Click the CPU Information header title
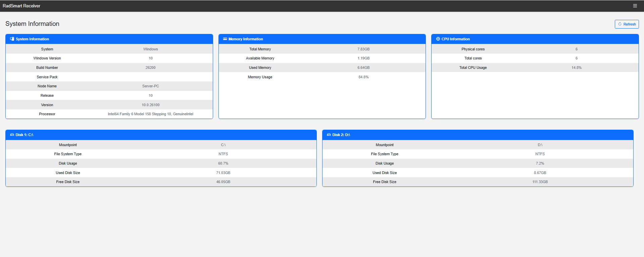Viewport: 644px width, 257px height. pos(455,39)
